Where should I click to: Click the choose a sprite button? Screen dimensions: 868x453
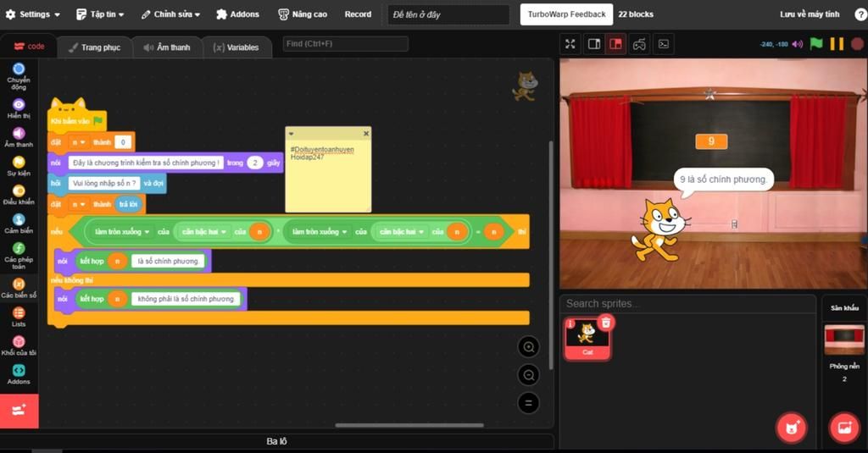tap(792, 428)
